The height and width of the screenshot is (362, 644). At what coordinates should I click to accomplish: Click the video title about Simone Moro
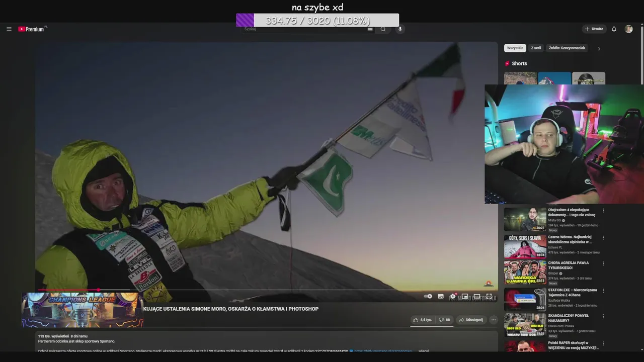tap(231, 309)
